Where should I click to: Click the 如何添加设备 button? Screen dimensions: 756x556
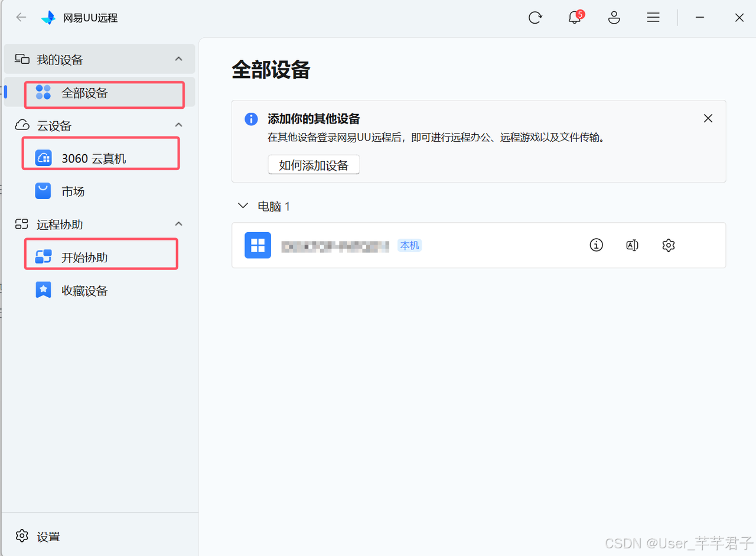314,164
